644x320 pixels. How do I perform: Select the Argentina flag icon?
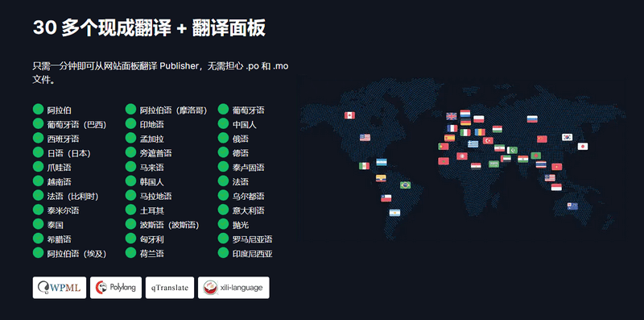[394, 213]
